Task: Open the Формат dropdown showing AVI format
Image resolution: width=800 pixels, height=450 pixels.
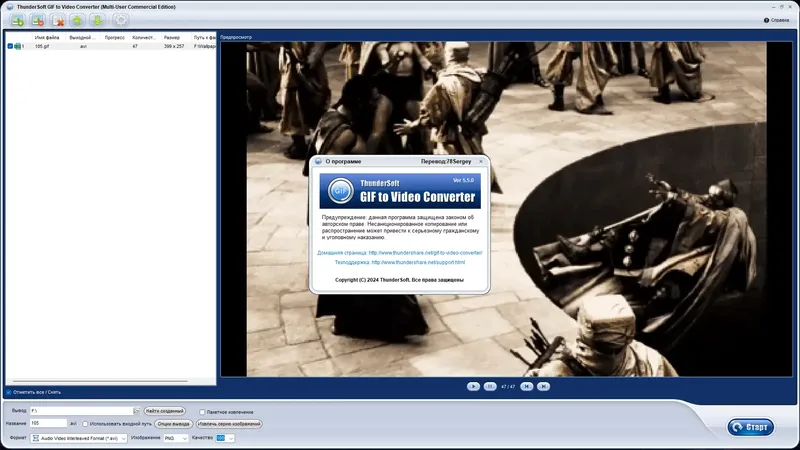Action: click(x=79, y=438)
